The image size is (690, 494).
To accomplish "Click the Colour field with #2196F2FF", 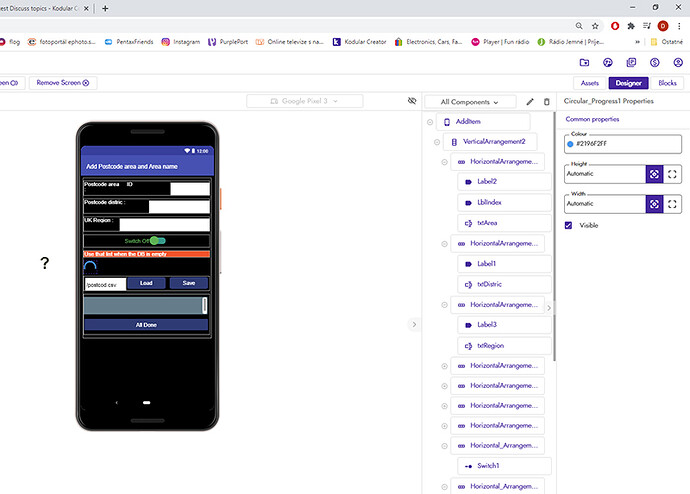I will [616, 144].
